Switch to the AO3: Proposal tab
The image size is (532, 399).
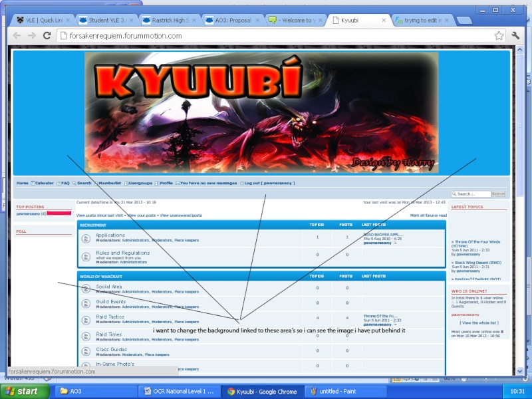pyautogui.click(x=232, y=21)
